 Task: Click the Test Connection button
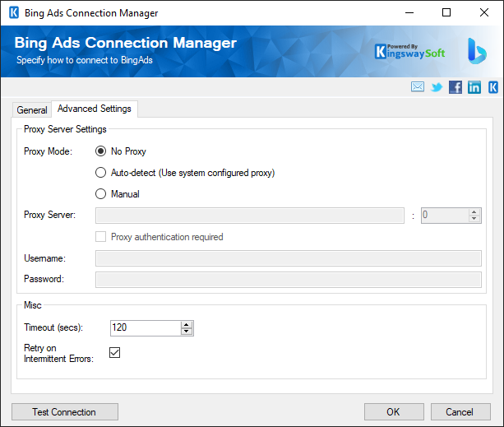coord(65,412)
